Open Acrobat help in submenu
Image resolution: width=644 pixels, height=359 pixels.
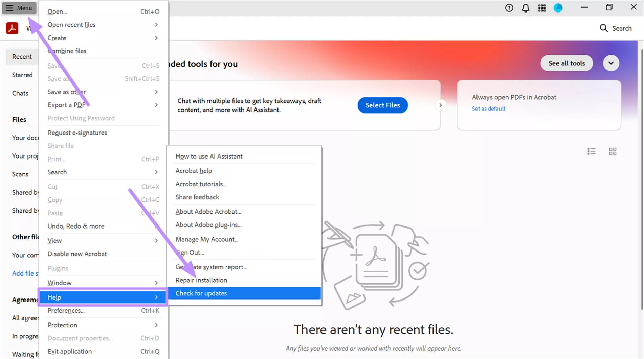(x=244, y=171)
